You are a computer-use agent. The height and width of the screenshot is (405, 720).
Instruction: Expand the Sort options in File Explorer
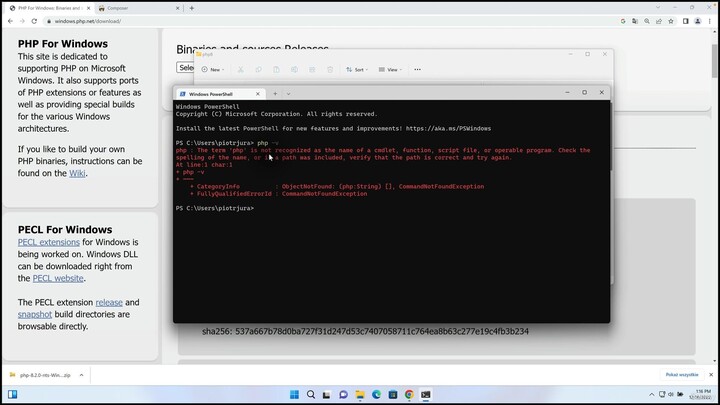[x=357, y=70]
